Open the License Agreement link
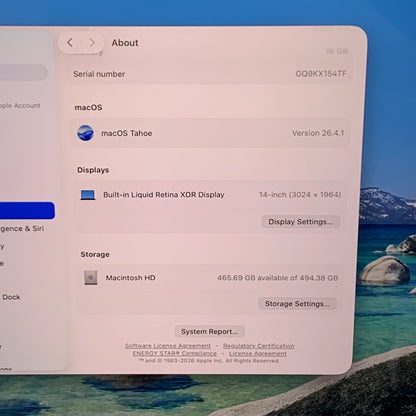The height and width of the screenshot is (416, 416). coord(258,353)
